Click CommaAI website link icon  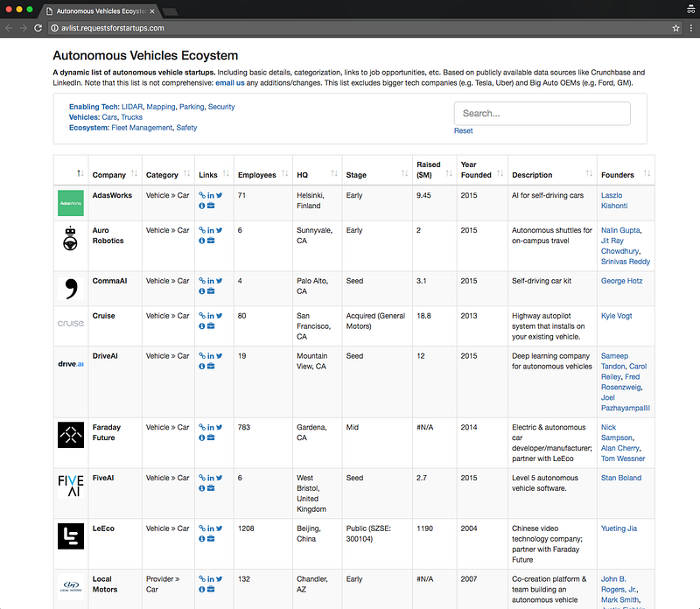(x=202, y=282)
